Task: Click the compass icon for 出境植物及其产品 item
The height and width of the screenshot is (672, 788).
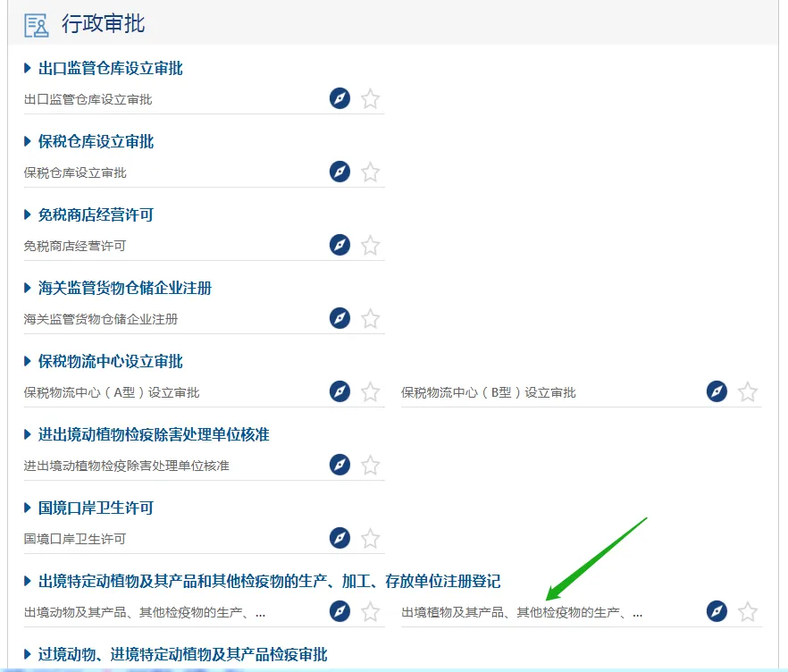Action: pyautogui.click(x=717, y=611)
